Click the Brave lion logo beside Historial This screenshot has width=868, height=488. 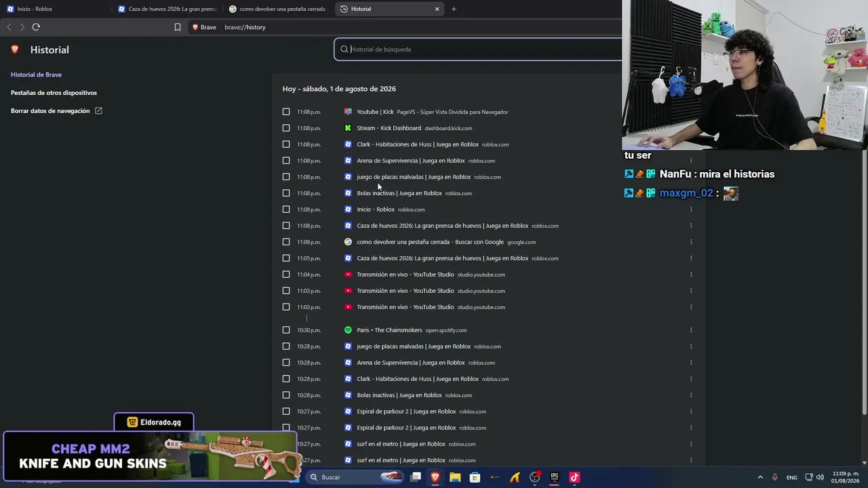point(15,49)
